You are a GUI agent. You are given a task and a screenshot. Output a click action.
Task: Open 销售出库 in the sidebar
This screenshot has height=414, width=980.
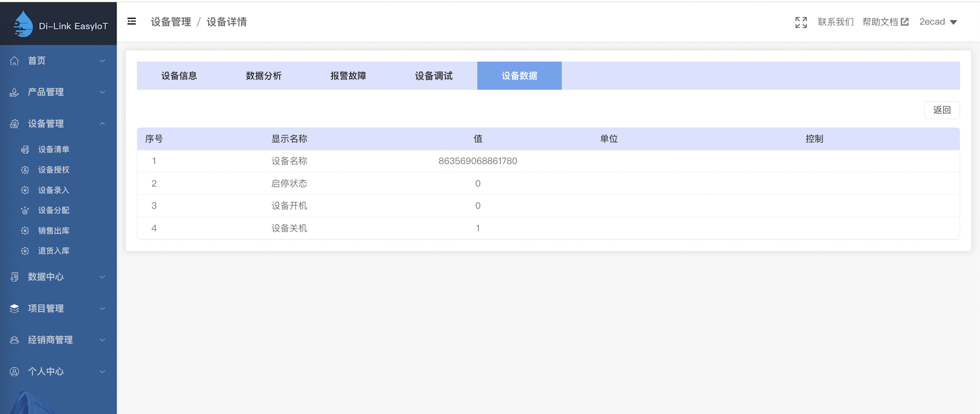click(54, 231)
